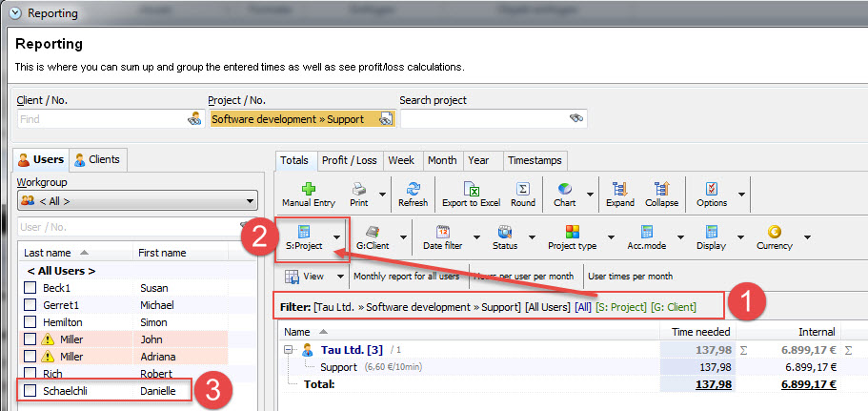The image size is (868, 411).
Task: Check the box for Susan Beck1
Action: tap(30, 288)
